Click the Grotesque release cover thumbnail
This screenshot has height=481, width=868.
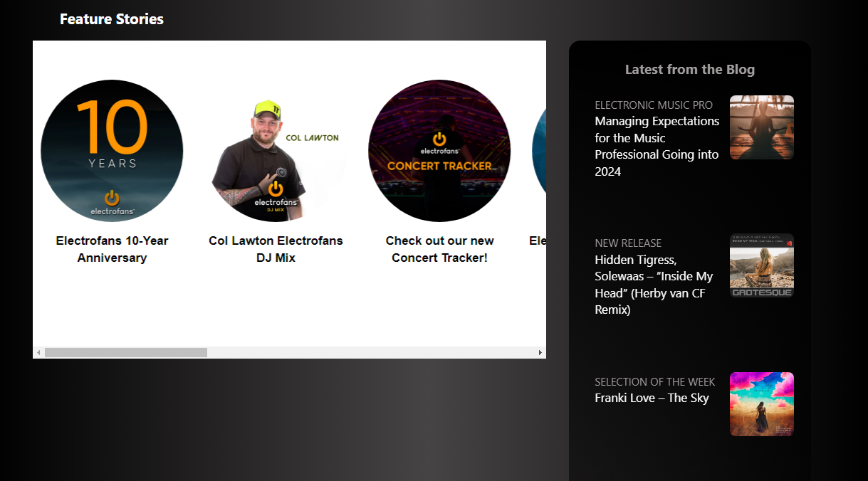[762, 265]
